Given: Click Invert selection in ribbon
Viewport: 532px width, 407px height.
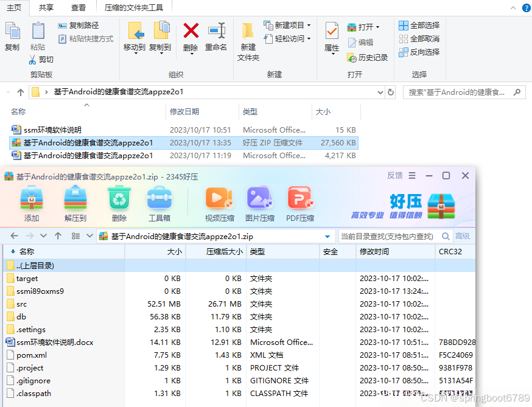Looking at the screenshot, I should coord(419,52).
